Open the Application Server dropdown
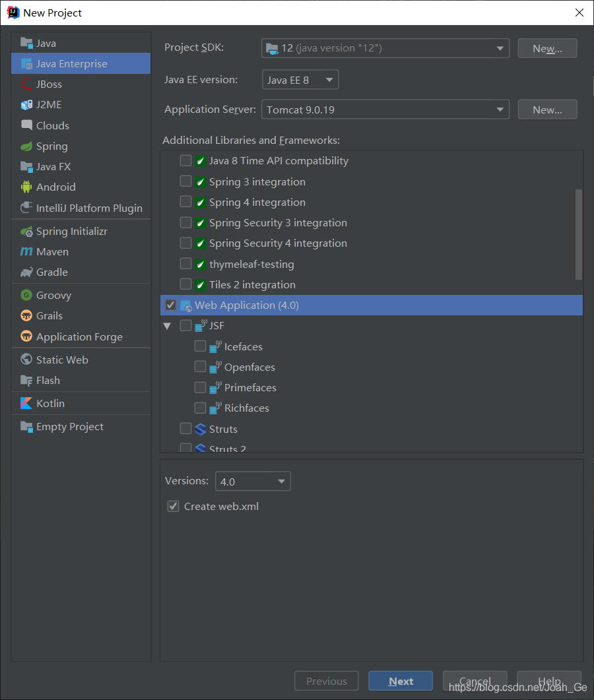594x700 pixels. tap(385, 110)
